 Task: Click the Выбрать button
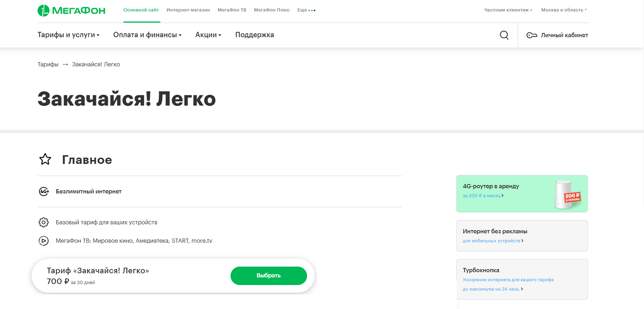click(x=269, y=276)
